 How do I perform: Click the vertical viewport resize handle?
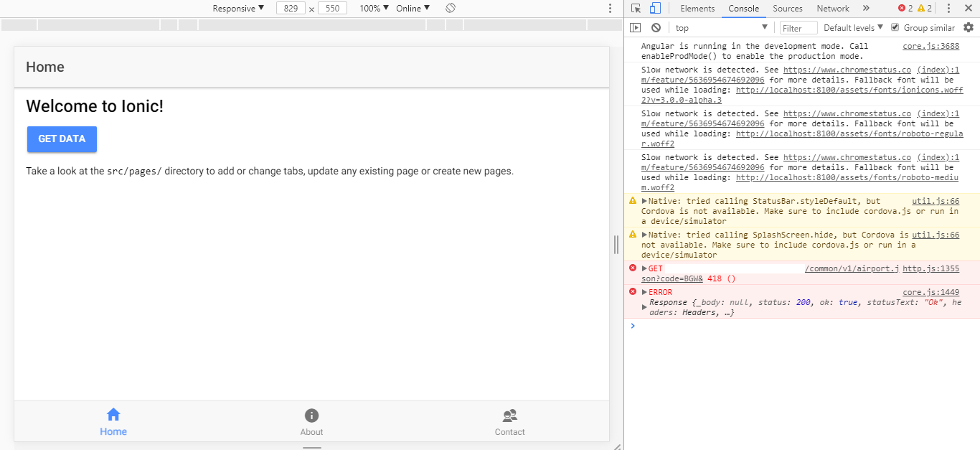616,245
